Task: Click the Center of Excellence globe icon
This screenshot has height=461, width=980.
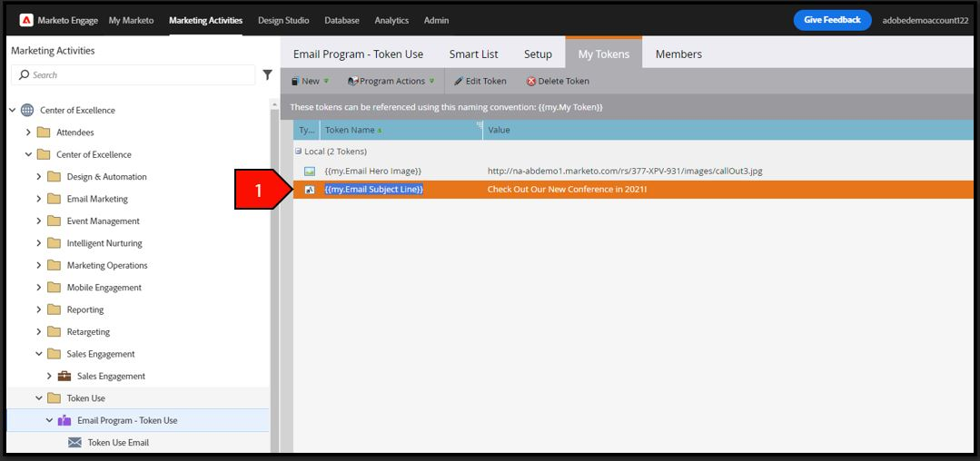Action: pos(27,111)
